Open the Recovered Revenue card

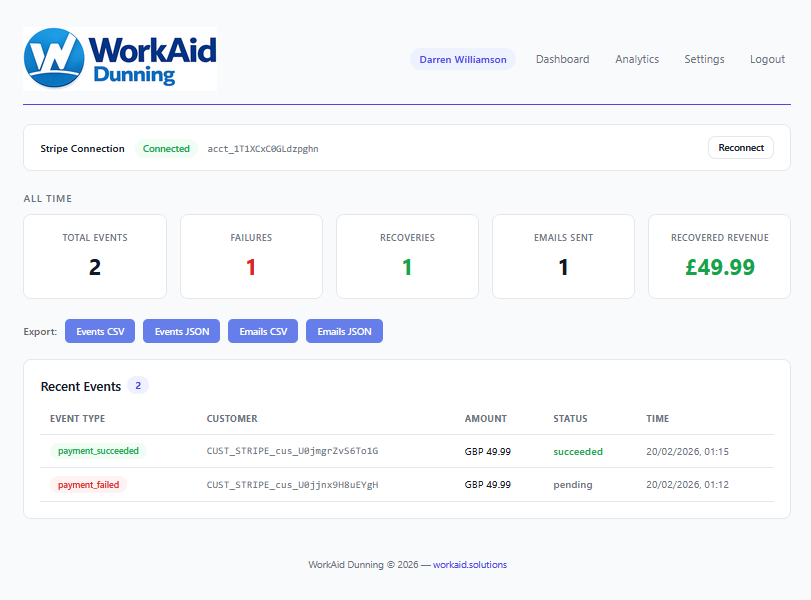point(719,256)
